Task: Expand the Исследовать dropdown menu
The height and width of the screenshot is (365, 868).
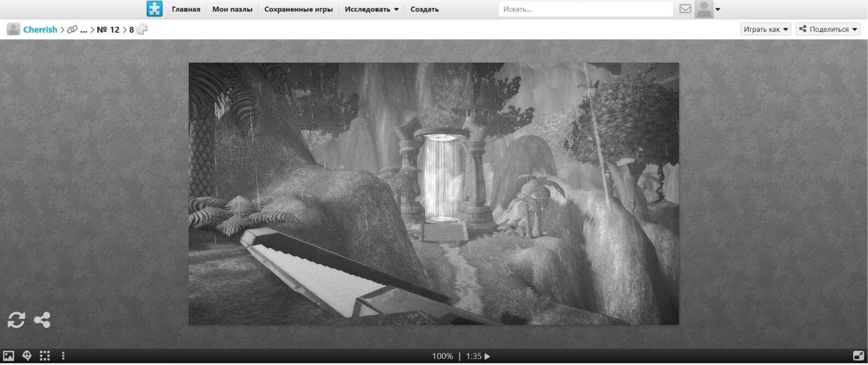Action: pos(371,9)
